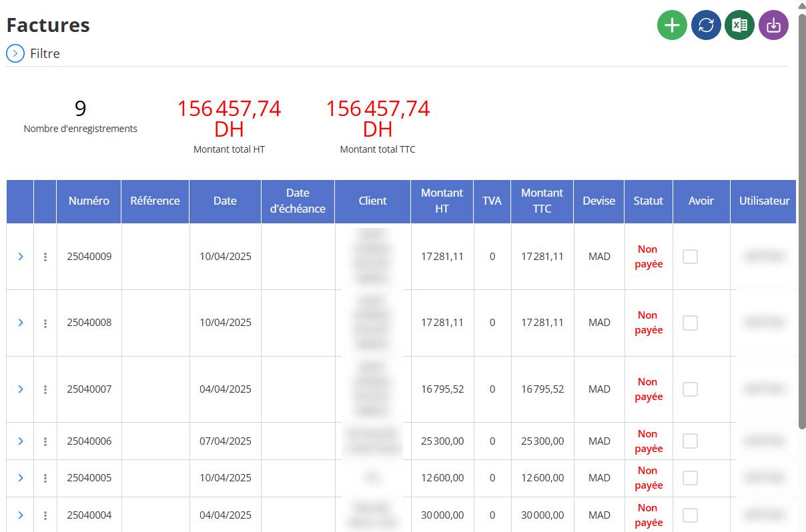This screenshot has width=806, height=532.
Task: Click the green add invoice plus icon
Action: click(672, 25)
